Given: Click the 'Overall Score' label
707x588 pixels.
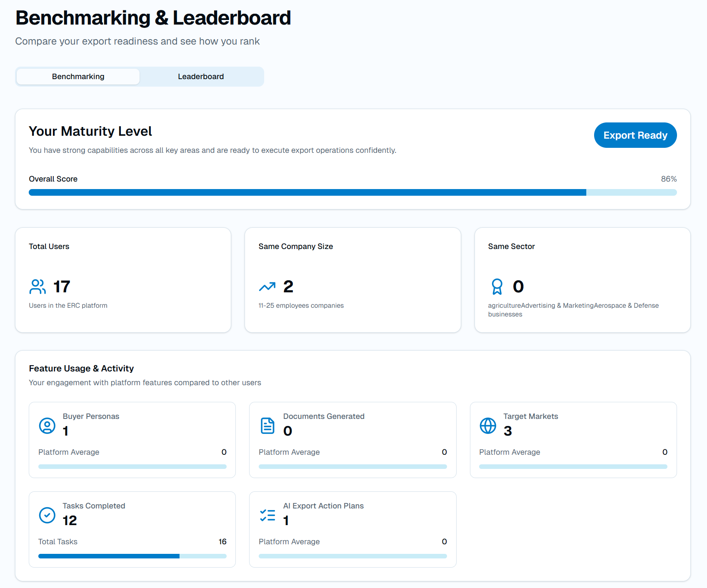Looking at the screenshot, I should tap(53, 179).
